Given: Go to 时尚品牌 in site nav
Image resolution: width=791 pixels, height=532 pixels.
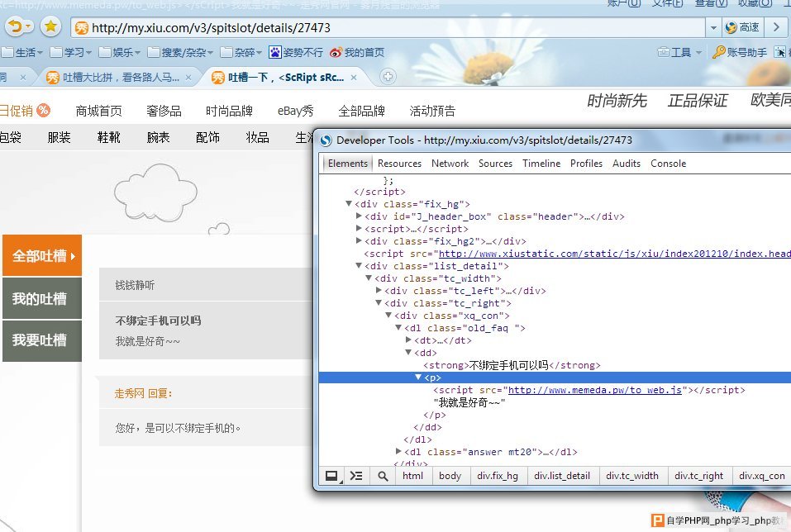Looking at the screenshot, I should pyautogui.click(x=229, y=111).
